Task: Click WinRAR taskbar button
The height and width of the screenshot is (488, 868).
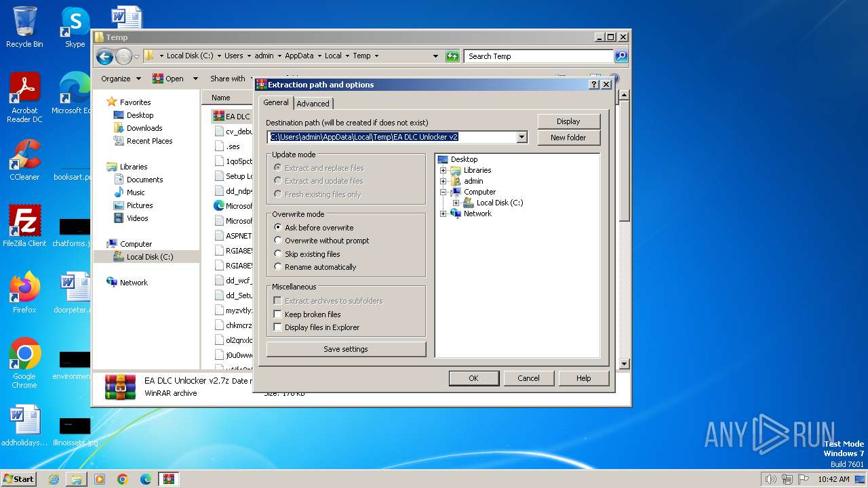Action: coord(169,479)
